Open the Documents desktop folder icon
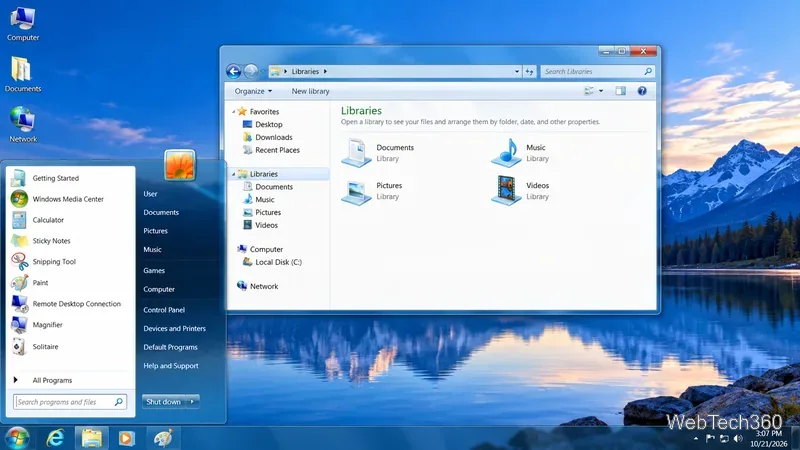The width and height of the screenshot is (800, 450). 22,74
